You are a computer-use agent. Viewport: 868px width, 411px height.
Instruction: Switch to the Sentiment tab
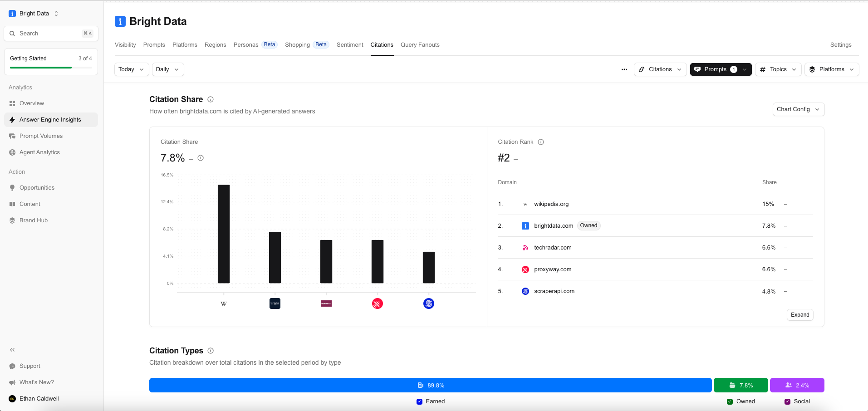[x=350, y=45]
